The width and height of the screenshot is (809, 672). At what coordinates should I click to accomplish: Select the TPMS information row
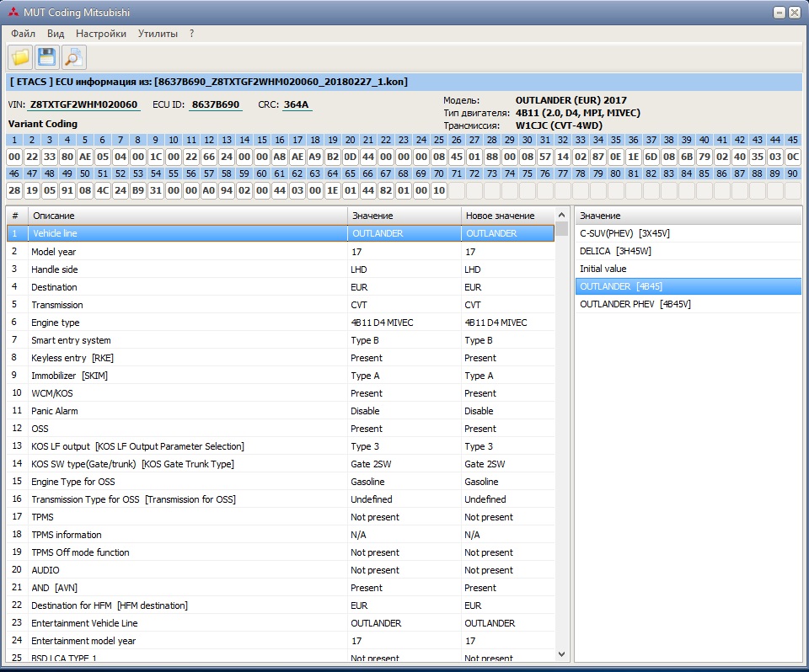tap(281, 535)
